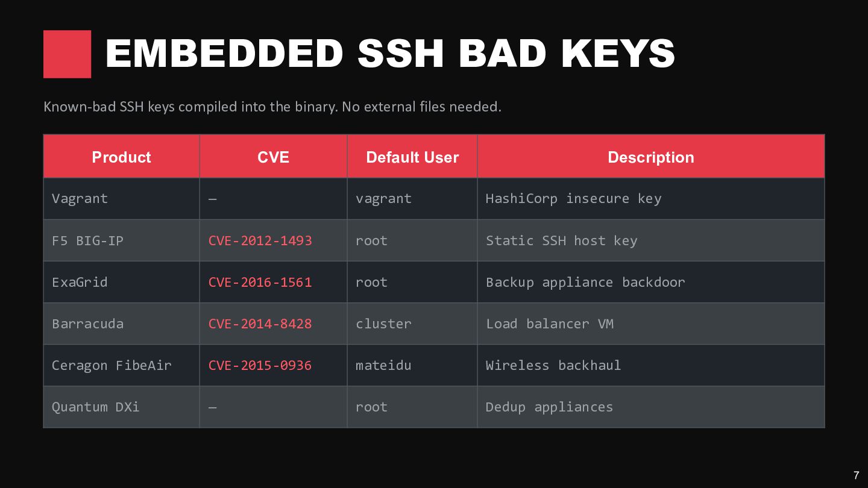The height and width of the screenshot is (488, 868).
Task: Open the CVE-2016-1561 reference
Action: 260,282
